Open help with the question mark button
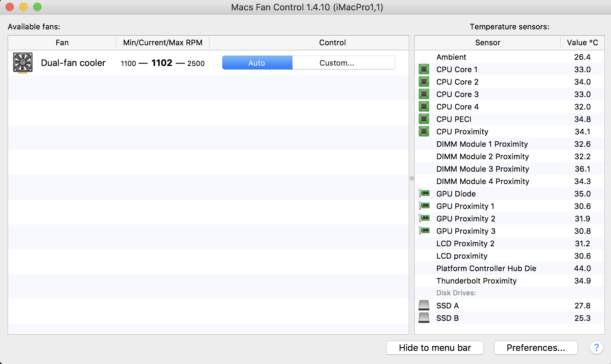The image size is (611, 364). click(x=596, y=347)
